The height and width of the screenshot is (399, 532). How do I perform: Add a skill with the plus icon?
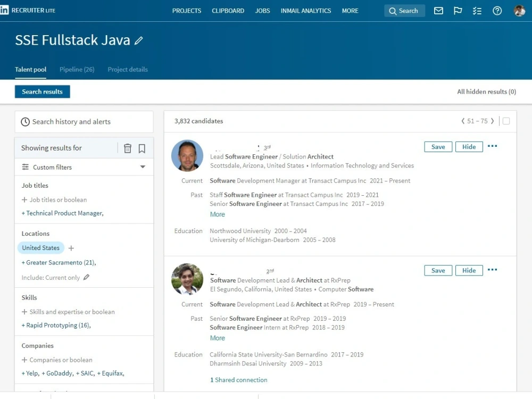pos(24,312)
